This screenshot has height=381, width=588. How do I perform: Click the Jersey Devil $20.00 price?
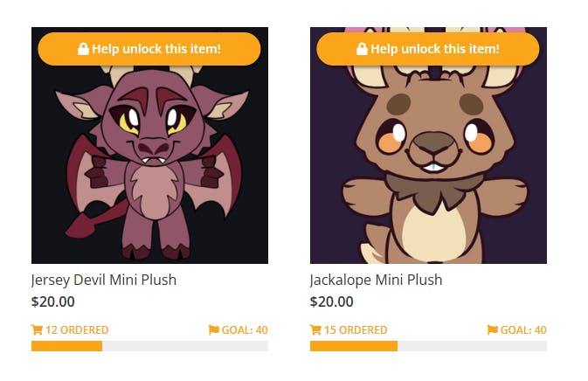click(x=53, y=301)
